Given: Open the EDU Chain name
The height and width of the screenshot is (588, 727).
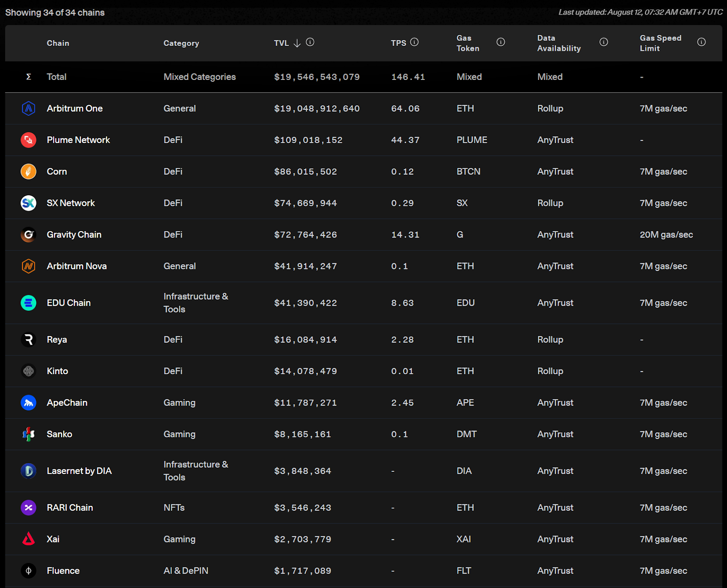Looking at the screenshot, I should pos(69,303).
